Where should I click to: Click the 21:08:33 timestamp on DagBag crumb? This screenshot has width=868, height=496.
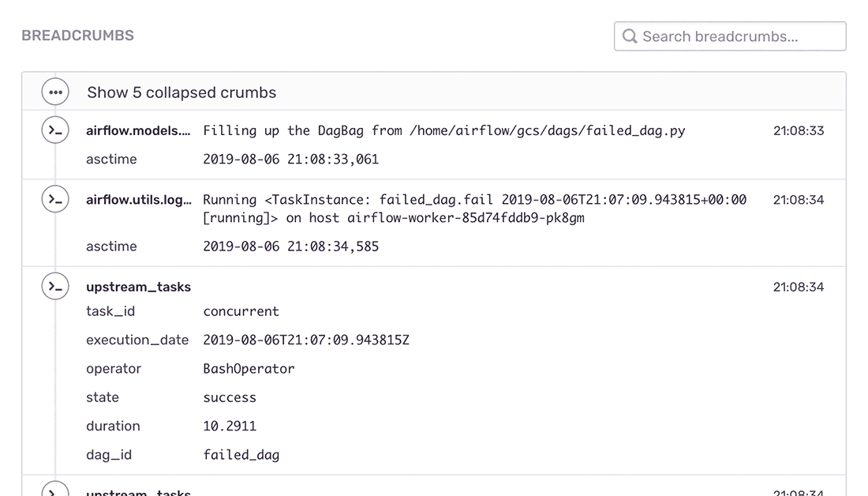click(x=798, y=130)
